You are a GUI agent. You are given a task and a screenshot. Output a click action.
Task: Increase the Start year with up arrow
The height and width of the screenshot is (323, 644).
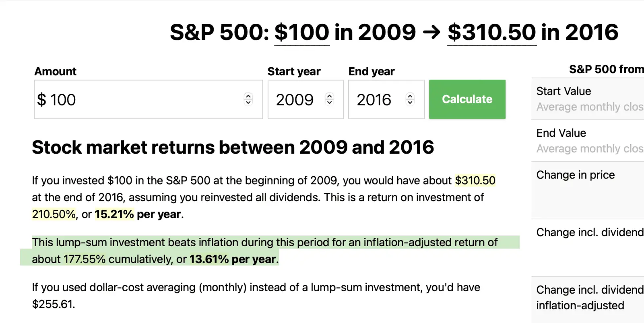[330, 96]
